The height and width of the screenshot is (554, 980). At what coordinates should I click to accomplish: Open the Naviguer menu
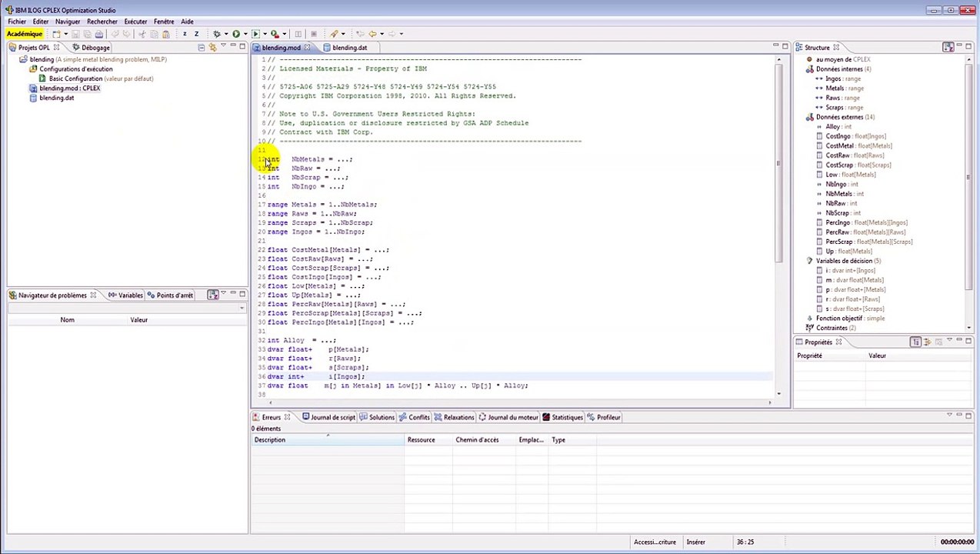point(68,22)
